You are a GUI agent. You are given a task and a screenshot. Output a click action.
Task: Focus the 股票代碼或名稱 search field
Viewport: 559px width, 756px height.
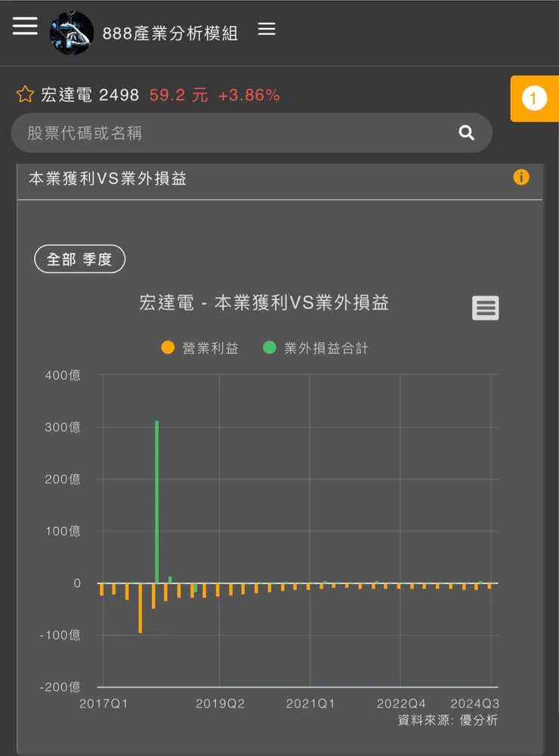[252, 133]
